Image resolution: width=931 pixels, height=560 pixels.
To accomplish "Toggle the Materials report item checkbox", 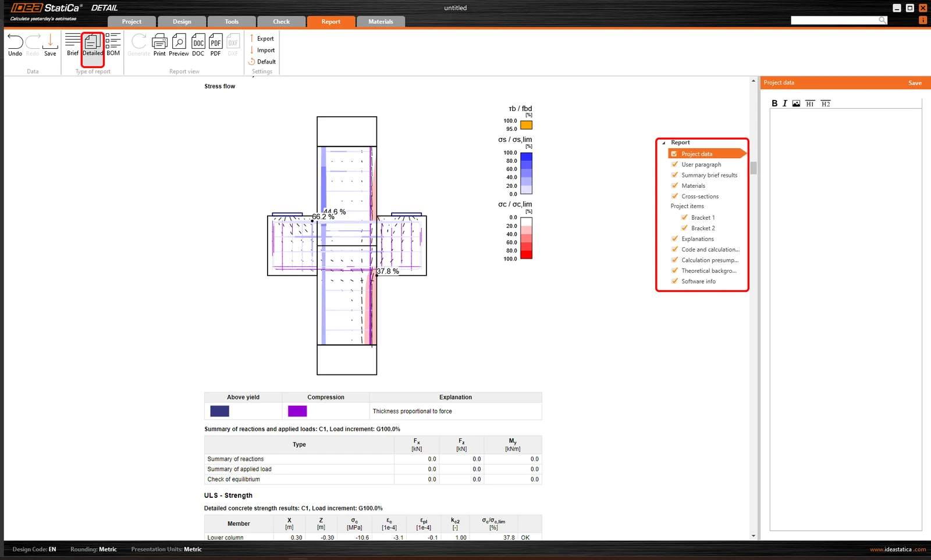I will (674, 186).
